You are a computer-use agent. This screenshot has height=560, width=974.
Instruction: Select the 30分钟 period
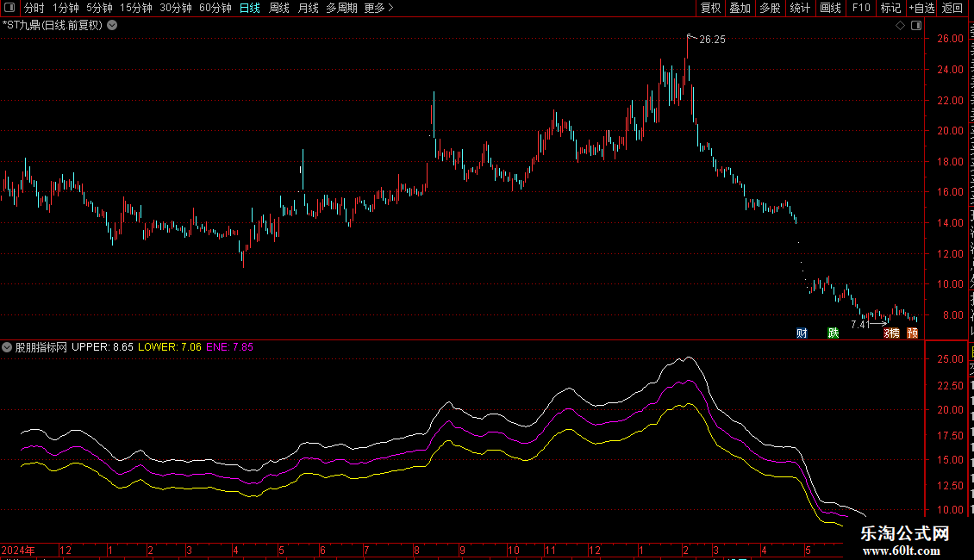point(176,8)
